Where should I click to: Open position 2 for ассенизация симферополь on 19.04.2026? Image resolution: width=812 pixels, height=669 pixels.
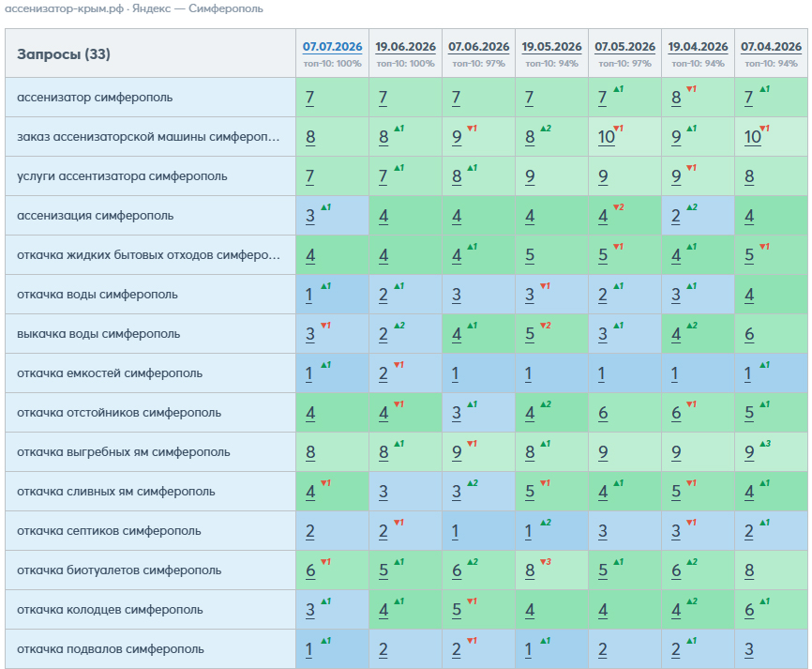(676, 216)
